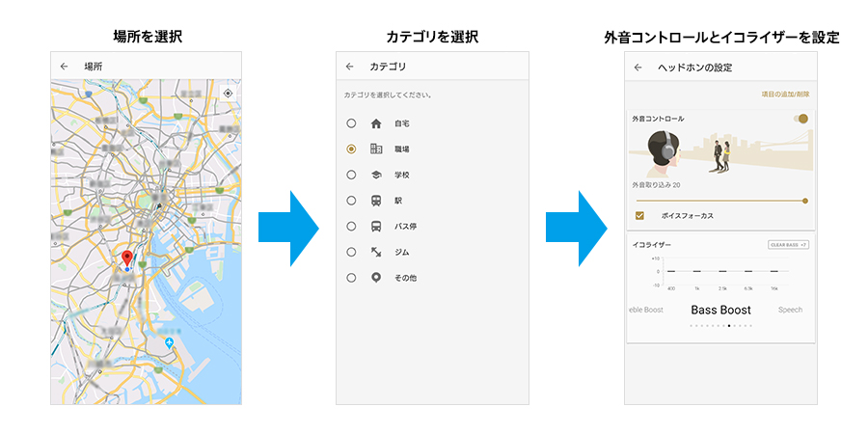Image resolution: width=868 pixels, height=434 pixels.
Task: Click back arrow on 場所 screen
Action: pyautogui.click(x=65, y=67)
